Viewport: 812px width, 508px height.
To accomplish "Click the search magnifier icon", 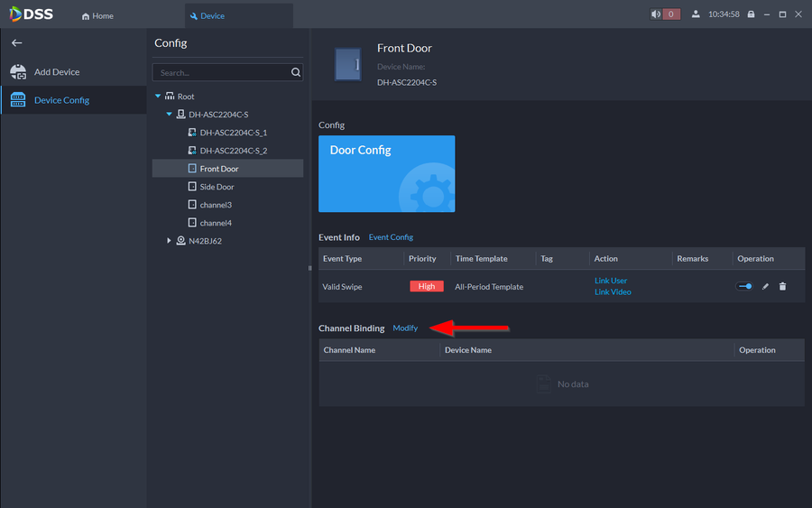I will point(296,72).
